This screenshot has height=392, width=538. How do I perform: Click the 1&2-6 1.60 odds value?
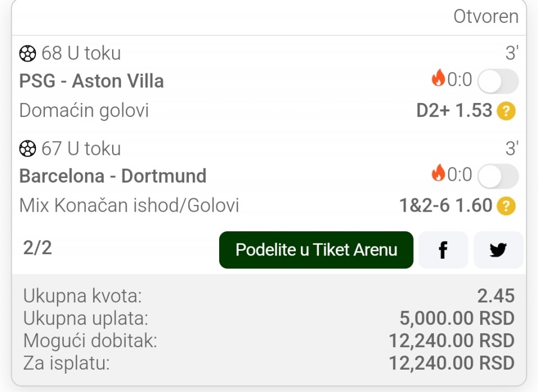(x=446, y=206)
